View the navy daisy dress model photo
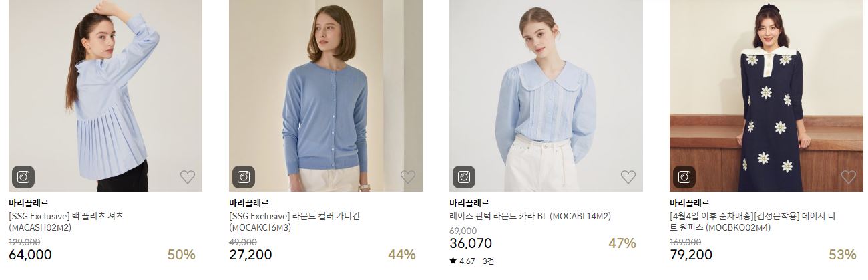 pos(767,96)
